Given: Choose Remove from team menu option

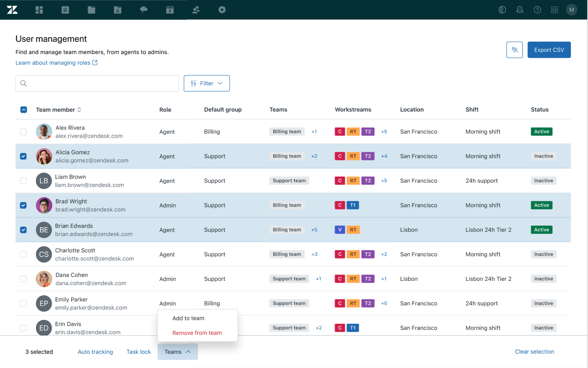Looking at the screenshot, I should 197,333.
